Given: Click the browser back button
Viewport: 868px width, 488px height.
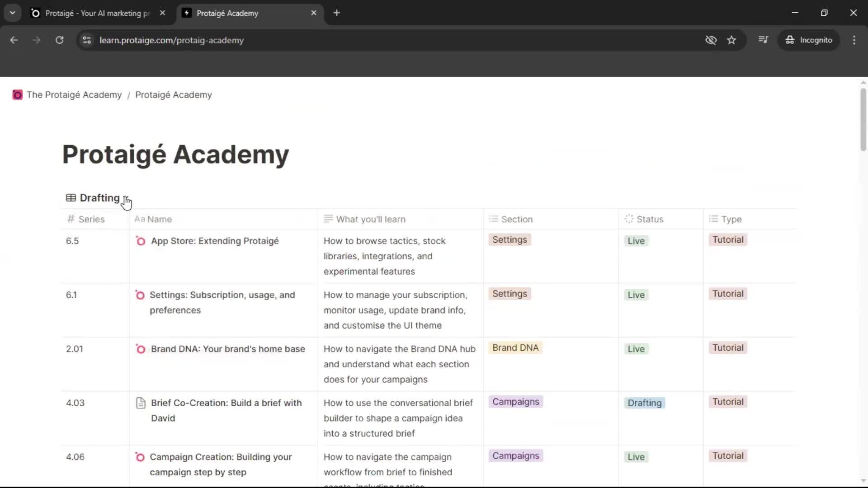Looking at the screenshot, I should click(x=14, y=40).
